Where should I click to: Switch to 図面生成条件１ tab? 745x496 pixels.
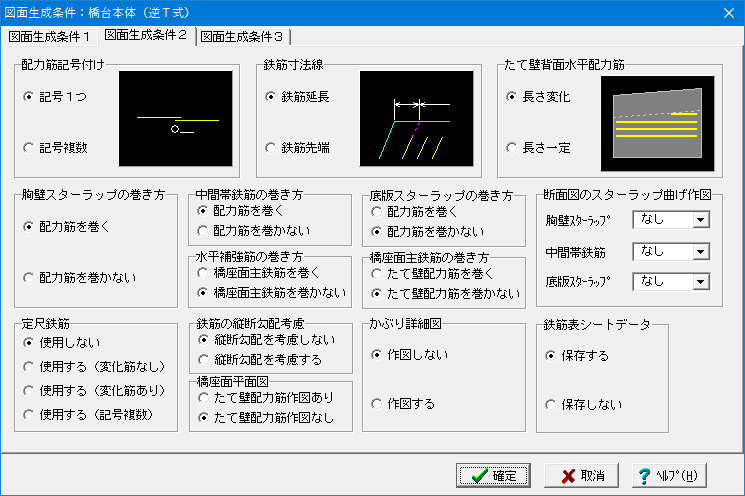pos(49,37)
